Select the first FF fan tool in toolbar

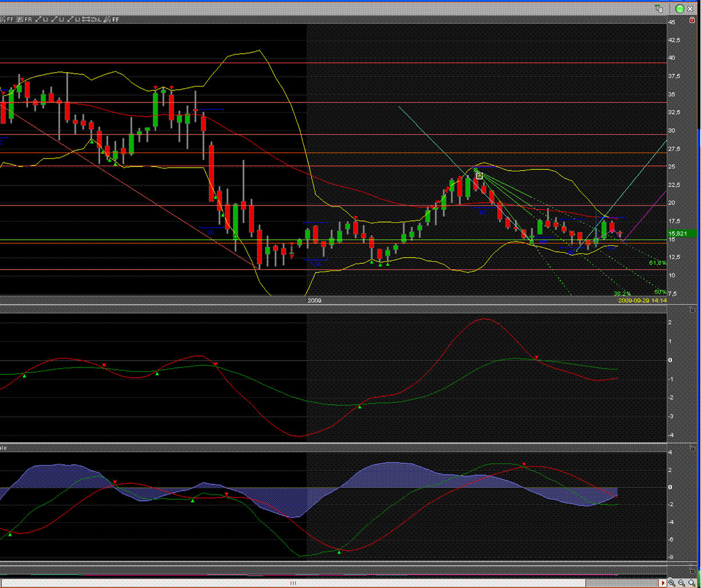[x=8, y=19]
